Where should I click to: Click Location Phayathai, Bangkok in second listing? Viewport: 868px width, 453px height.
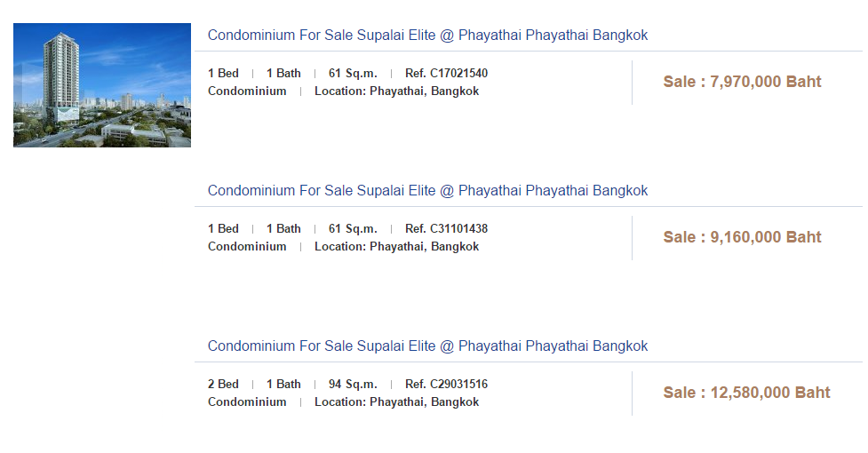[x=396, y=247]
